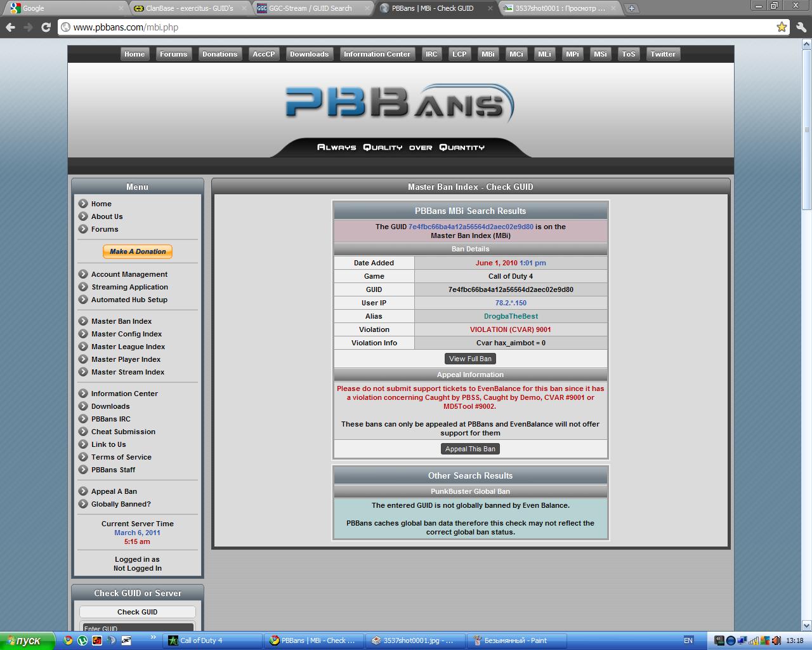The height and width of the screenshot is (650, 812).
Task: Open the Chrome wrench settings menu
Action: [x=802, y=27]
